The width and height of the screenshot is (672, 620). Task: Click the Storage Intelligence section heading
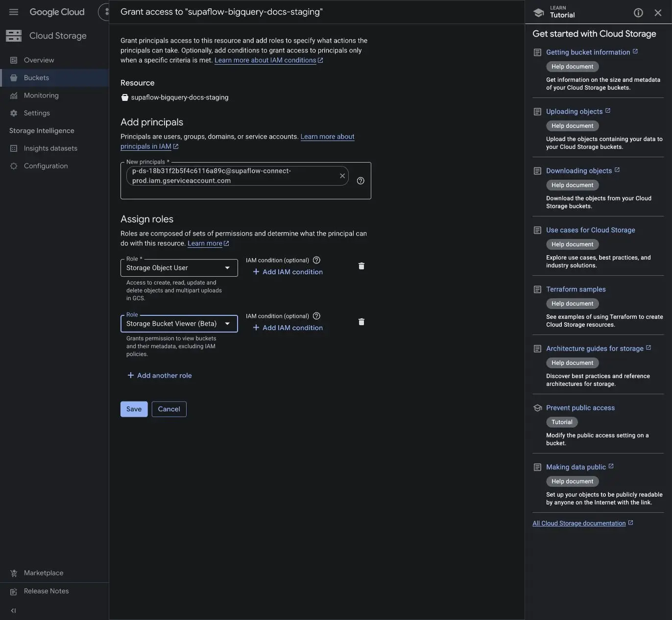point(42,130)
